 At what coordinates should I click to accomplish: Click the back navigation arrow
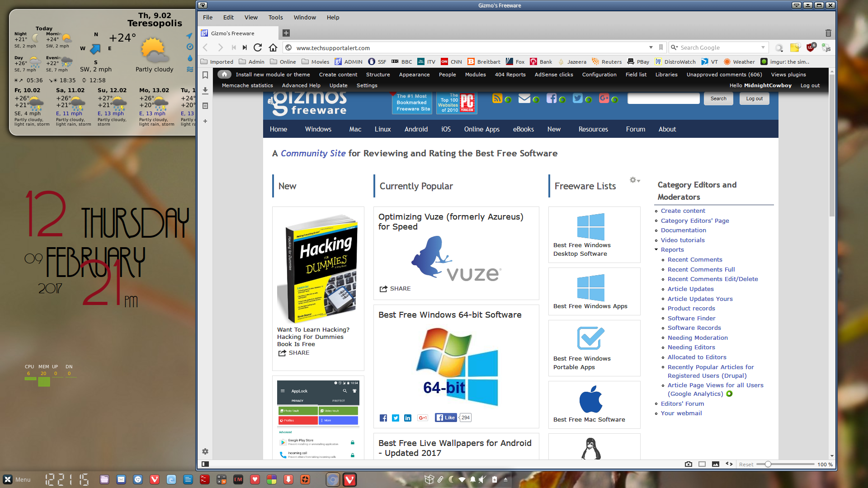tap(205, 47)
